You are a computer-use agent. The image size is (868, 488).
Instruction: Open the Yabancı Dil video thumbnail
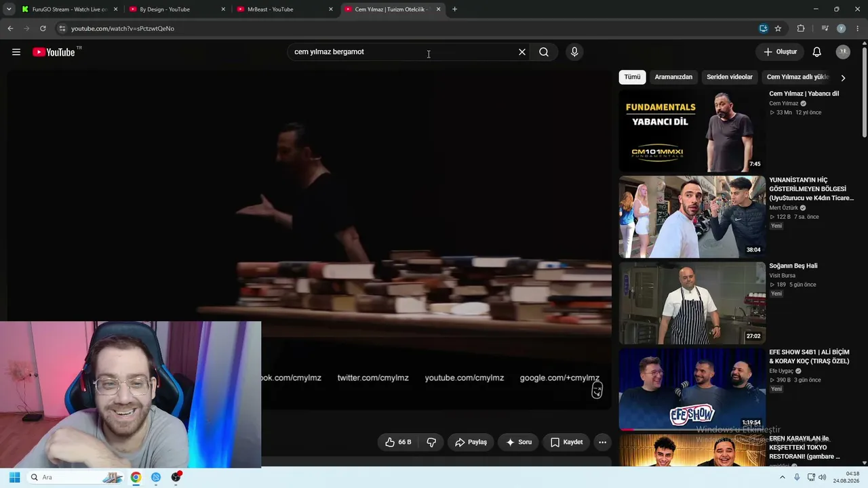coord(692,131)
